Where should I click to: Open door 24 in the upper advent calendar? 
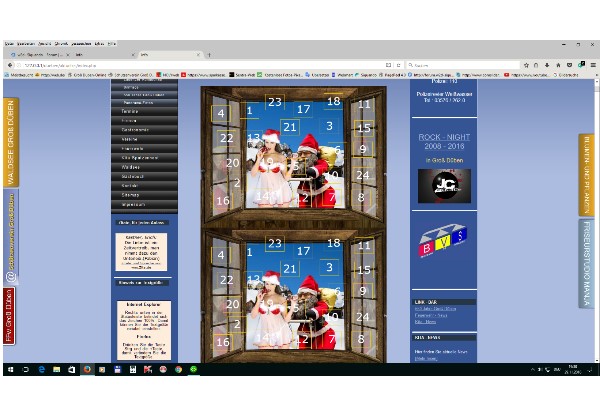[363, 175]
